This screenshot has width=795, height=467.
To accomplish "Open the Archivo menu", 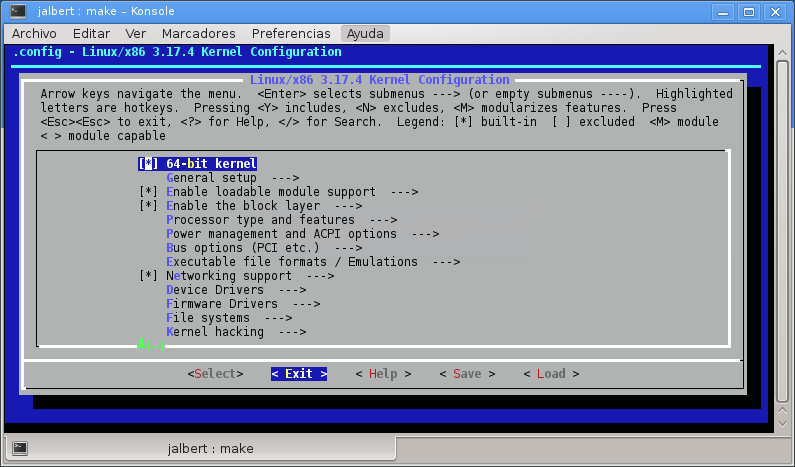I will coord(34,33).
